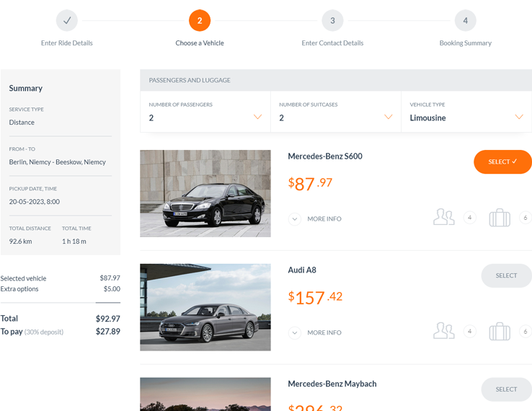This screenshot has width=532, height=411.
Task: Click the suitcases dropdown chevron arrow
Action: tap(388, 117)
